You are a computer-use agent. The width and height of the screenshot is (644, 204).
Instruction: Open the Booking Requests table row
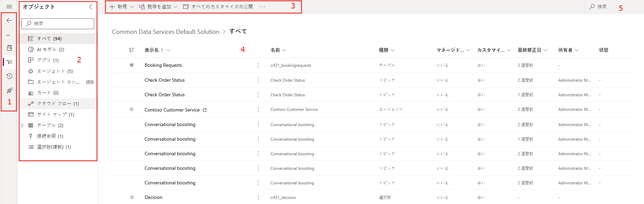163,65
